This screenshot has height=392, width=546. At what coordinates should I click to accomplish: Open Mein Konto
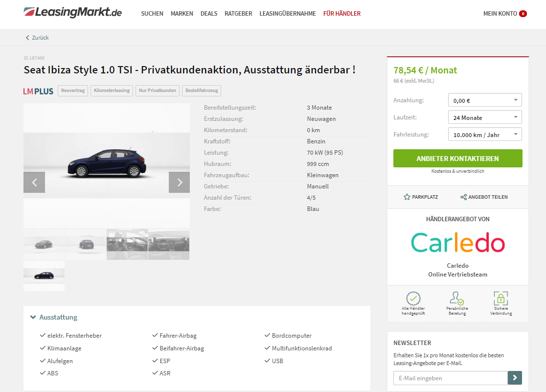tap(500, 14)
